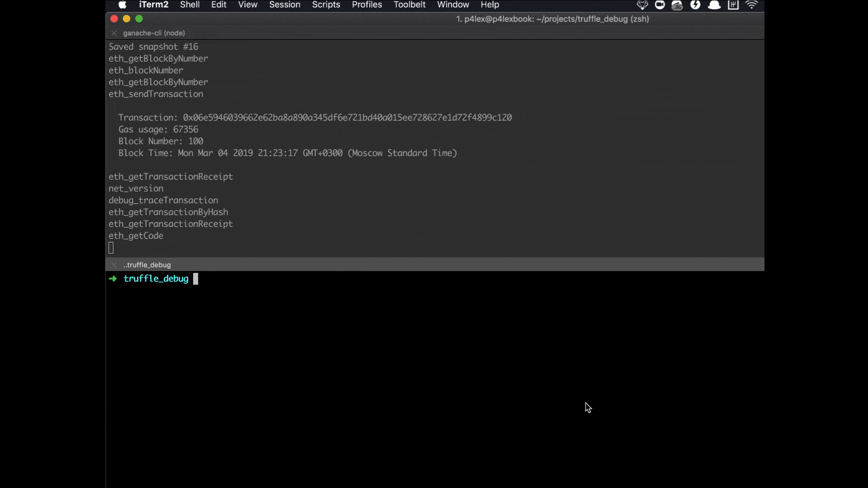The image size is (868, 488).
Task: Click the green zoom traffic-light button
Action: (139, 19)
